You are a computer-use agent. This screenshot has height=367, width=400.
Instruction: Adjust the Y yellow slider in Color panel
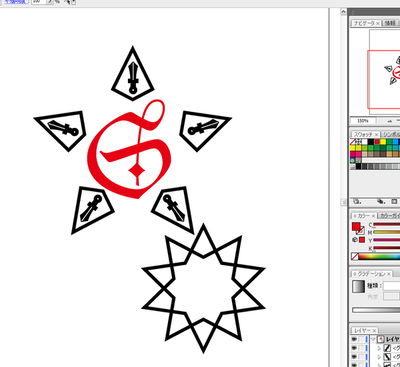point(387,240)
